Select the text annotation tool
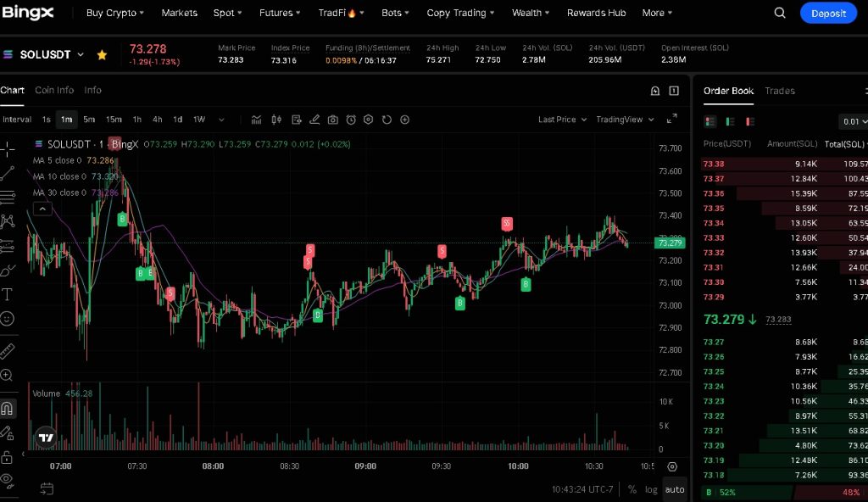868x502 pixels. click(7, 294)
